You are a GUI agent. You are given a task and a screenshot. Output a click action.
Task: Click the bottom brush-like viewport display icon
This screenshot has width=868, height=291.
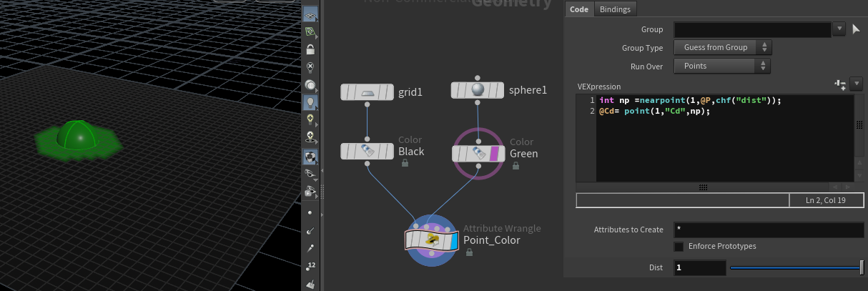[310, 284]
